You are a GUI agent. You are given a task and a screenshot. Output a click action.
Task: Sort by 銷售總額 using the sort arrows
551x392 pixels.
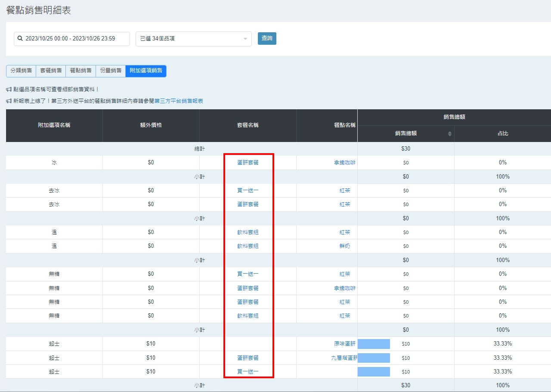pos(450,134)
